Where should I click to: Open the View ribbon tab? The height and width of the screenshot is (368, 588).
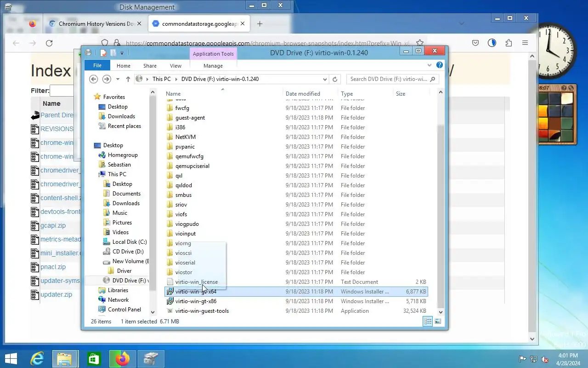coord(175,66)
